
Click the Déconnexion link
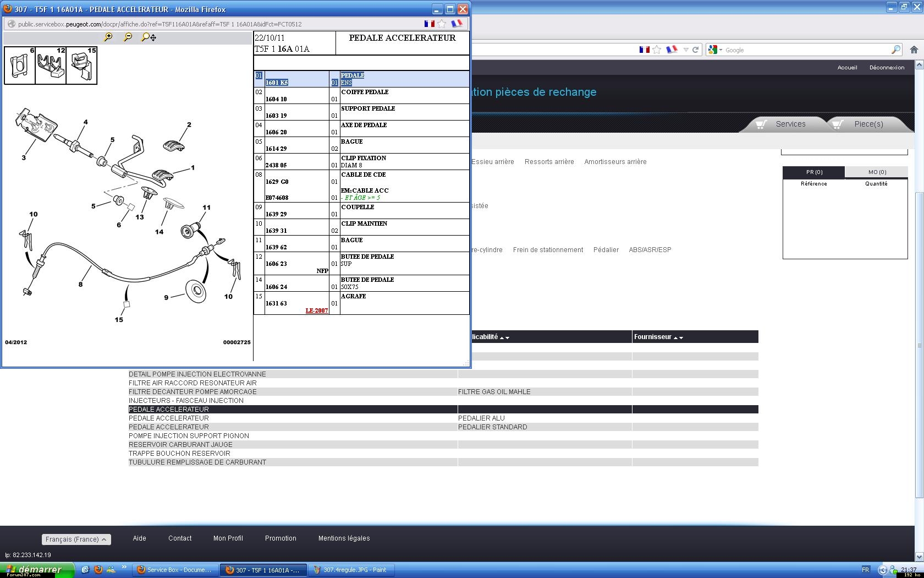[x=887, y=68]
